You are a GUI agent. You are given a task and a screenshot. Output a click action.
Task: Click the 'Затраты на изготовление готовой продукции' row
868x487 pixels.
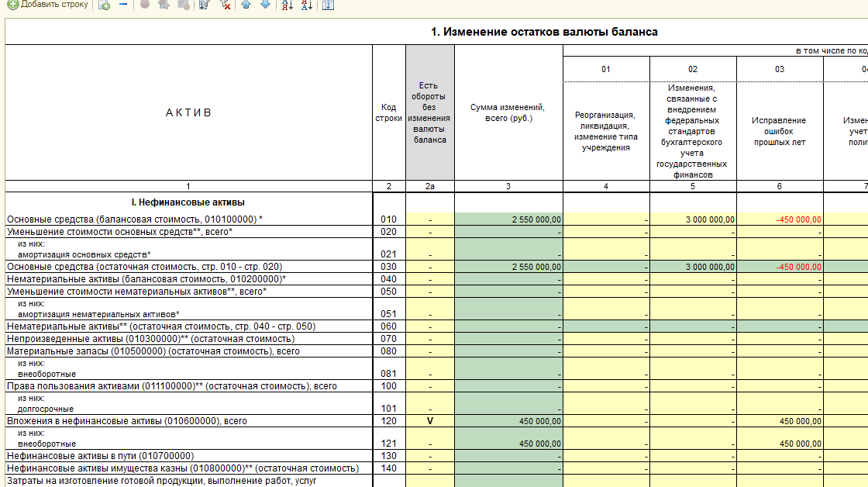[189, 481]
